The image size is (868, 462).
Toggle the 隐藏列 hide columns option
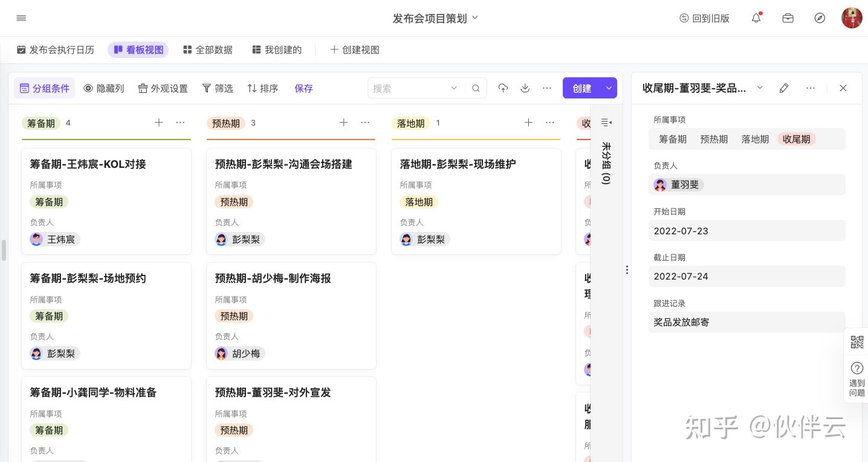(104, 88)
